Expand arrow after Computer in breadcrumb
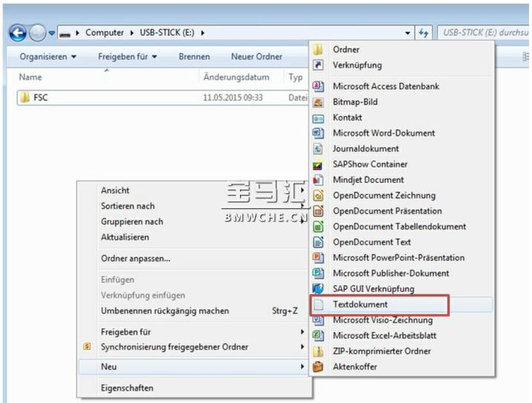The image size is (532, 403). (x=132, y=33)
